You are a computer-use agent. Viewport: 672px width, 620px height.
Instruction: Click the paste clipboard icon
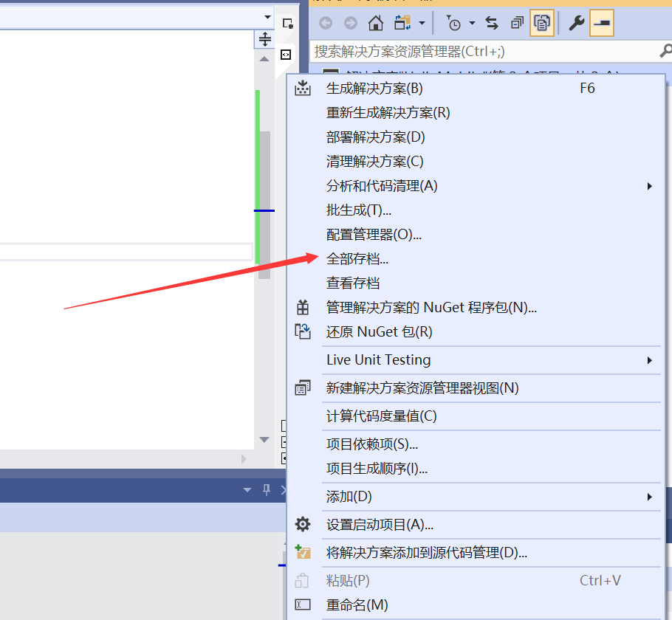click(302, 581)
